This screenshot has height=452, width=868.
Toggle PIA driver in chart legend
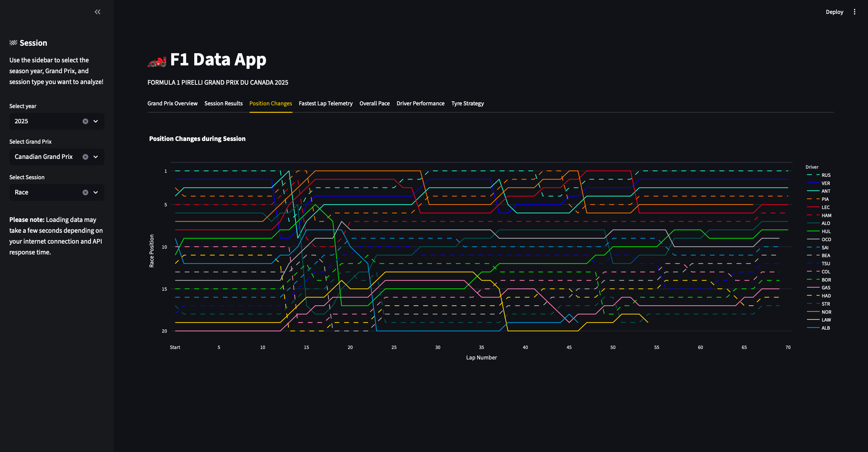pos(819,199)
